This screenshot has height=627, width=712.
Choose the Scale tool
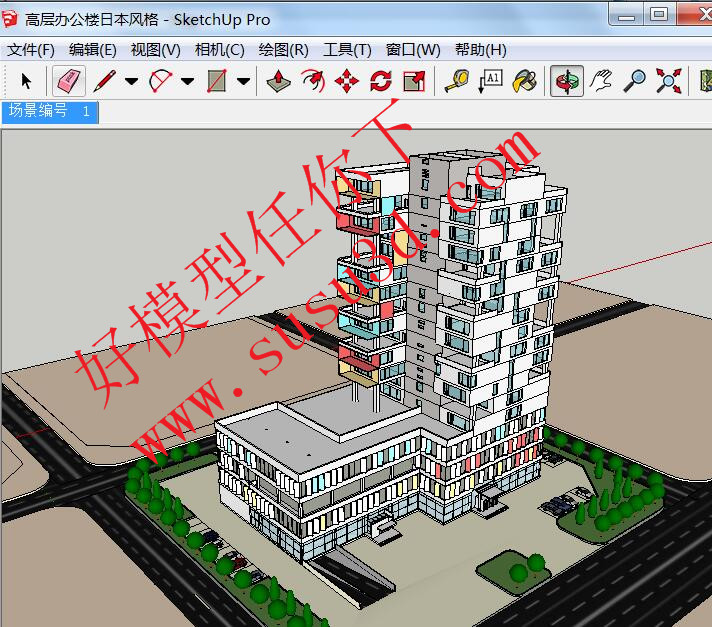(414, 81)
